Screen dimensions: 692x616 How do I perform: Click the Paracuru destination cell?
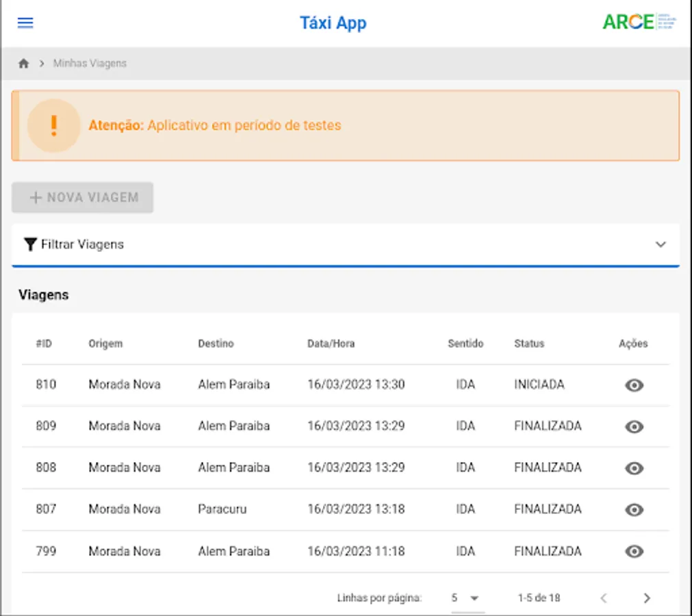click(222, 509)
